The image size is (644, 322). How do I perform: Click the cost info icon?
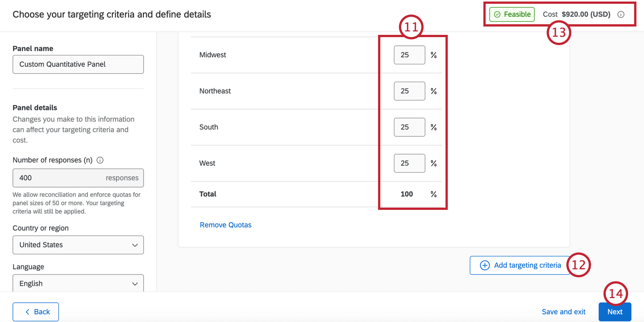click(x=621, y=14)
